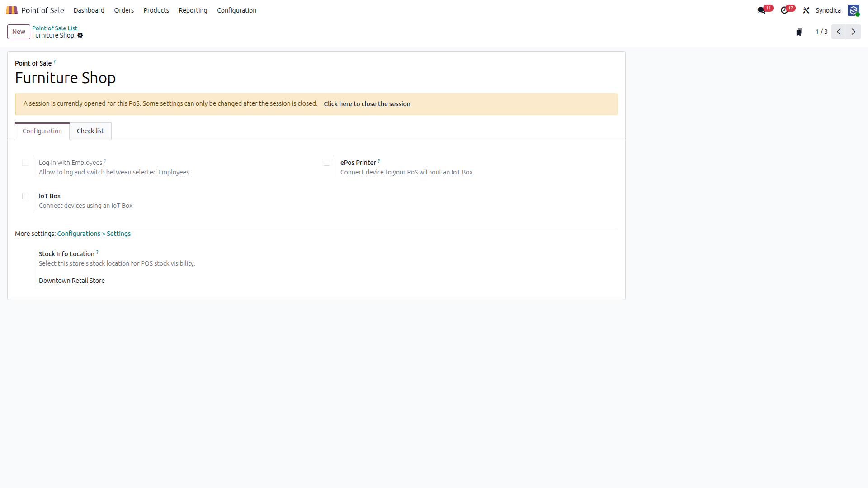Click the IoT Box label
Viewport: 868px width, 488px height.
point(50,196)
